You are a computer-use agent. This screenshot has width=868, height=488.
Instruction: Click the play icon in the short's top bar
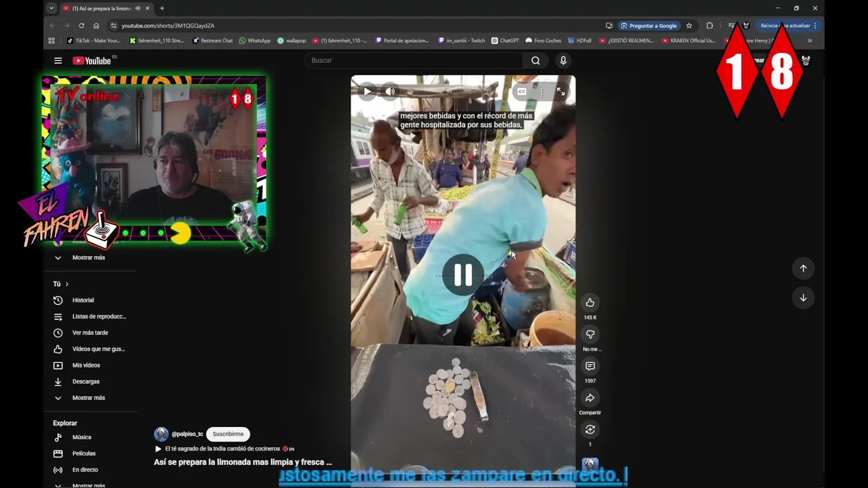tap(367, 91)
